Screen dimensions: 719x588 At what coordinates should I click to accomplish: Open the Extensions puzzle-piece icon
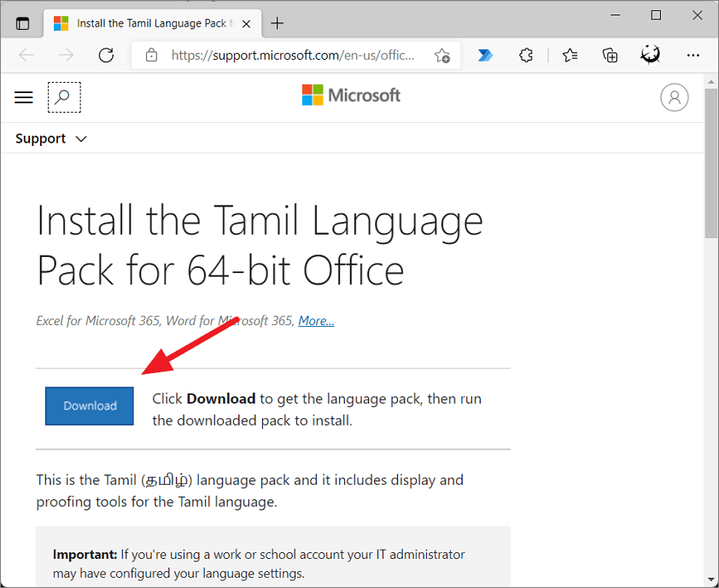click(x=526, y=55)
